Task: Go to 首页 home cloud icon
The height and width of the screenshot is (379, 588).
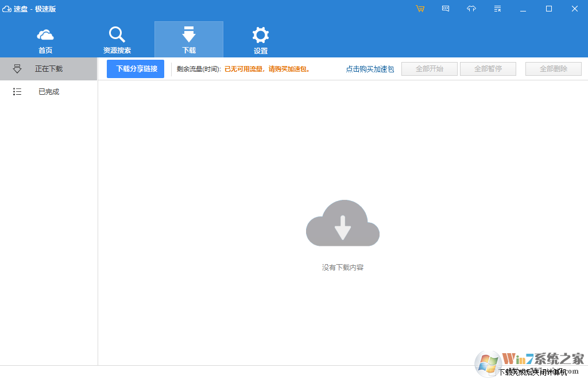Action: coord(45,40)
